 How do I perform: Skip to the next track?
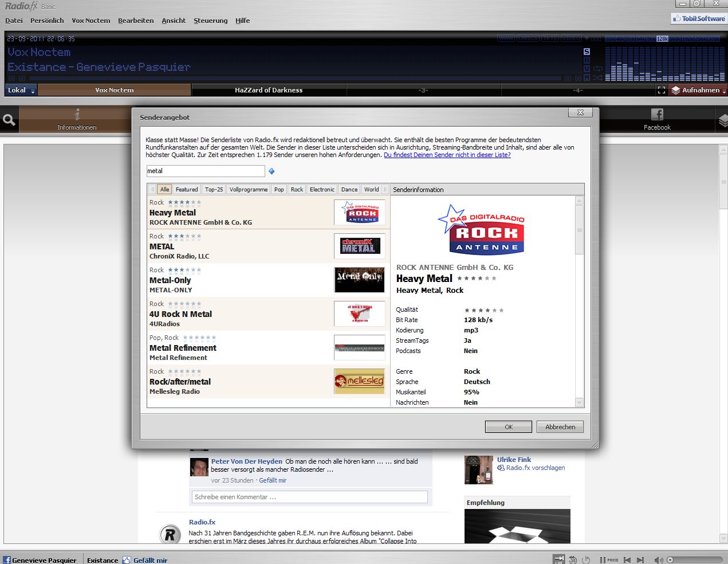pyautogui.click(x=640, y=560)
